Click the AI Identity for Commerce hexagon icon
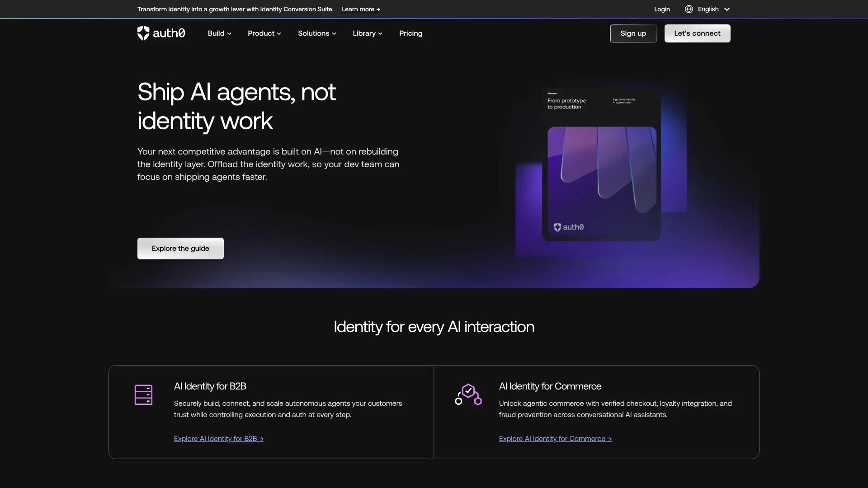 click(468, 394)
